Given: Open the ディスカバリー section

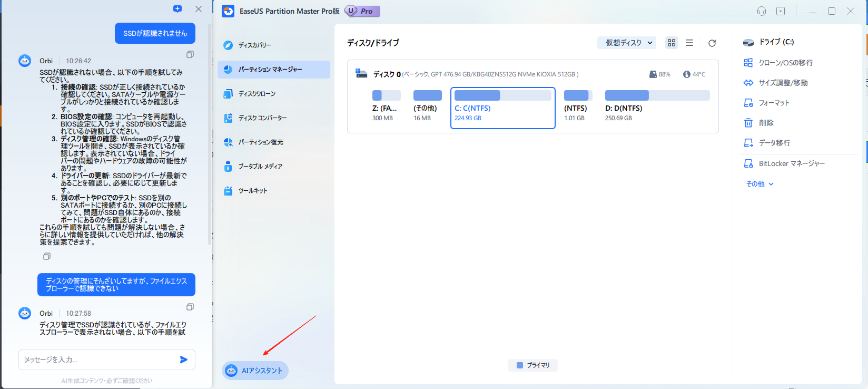Looking at the screenshot, I should point(254,45).
